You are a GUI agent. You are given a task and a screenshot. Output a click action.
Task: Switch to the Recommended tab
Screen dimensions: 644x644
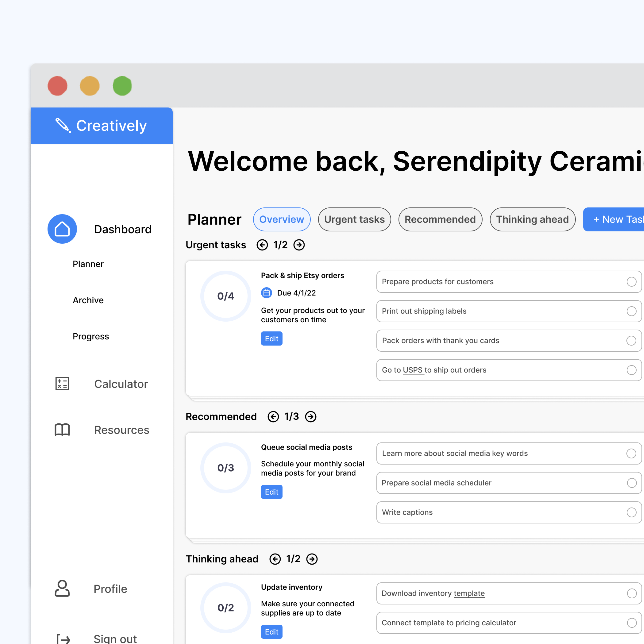pos(440,219)
